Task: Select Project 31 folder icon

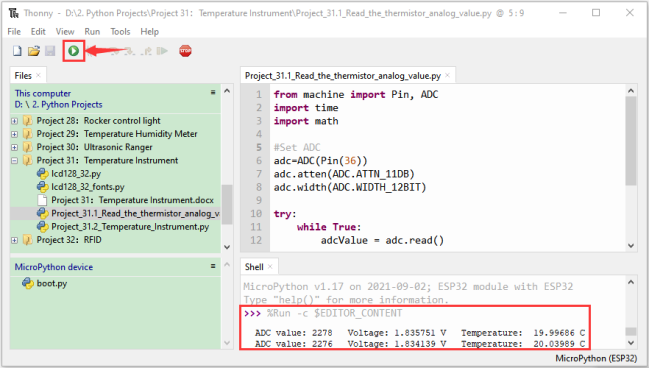Action: (28, 160)
